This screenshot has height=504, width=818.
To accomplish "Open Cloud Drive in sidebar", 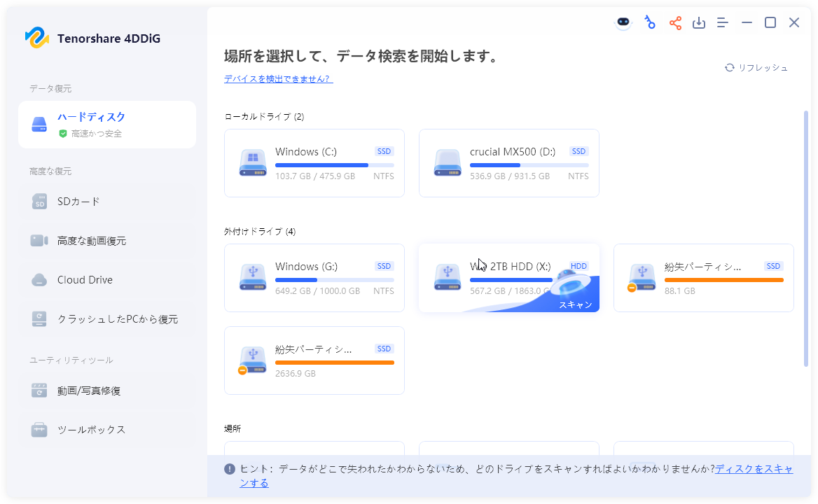I will pyautogui.click(x=107, y=280).
